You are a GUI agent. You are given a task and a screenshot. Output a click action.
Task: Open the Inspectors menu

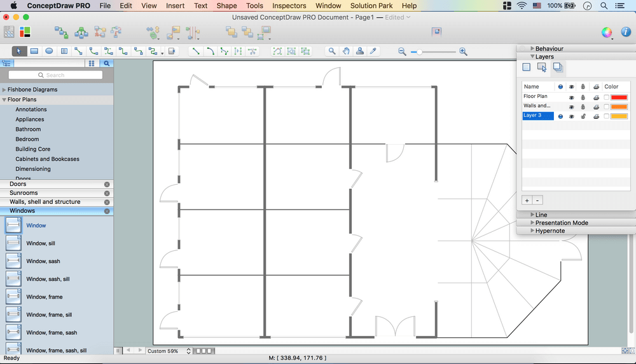pyautogui.click(x=289, y=6)
